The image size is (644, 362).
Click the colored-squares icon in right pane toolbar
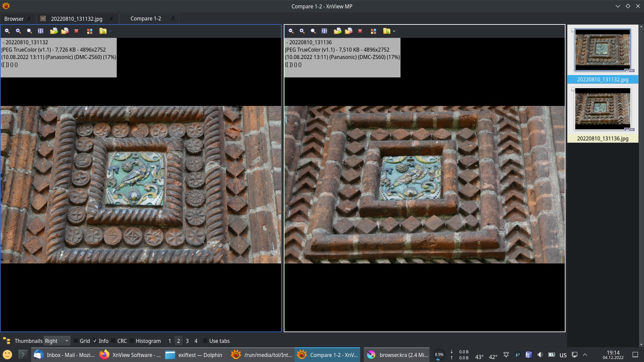point(373,31)
